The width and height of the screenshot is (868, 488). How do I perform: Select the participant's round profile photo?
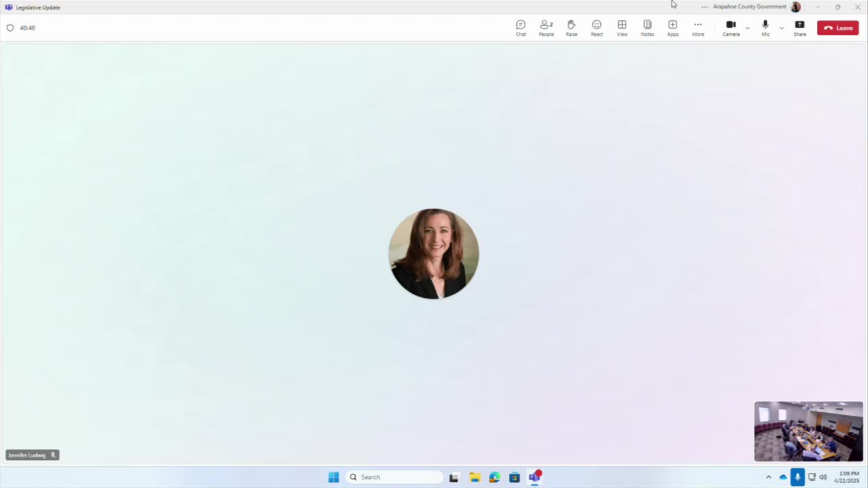434,253
